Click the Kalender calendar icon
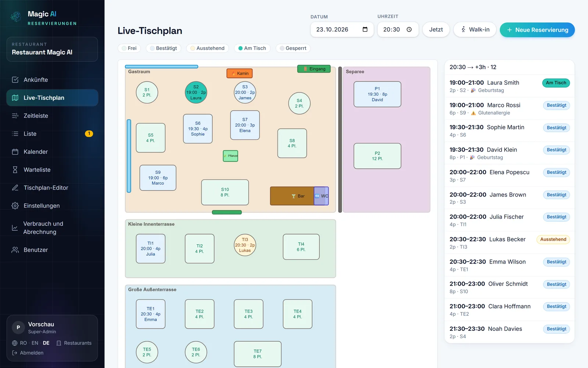Viewport: 588px width, 368px height. pos(15,152)
